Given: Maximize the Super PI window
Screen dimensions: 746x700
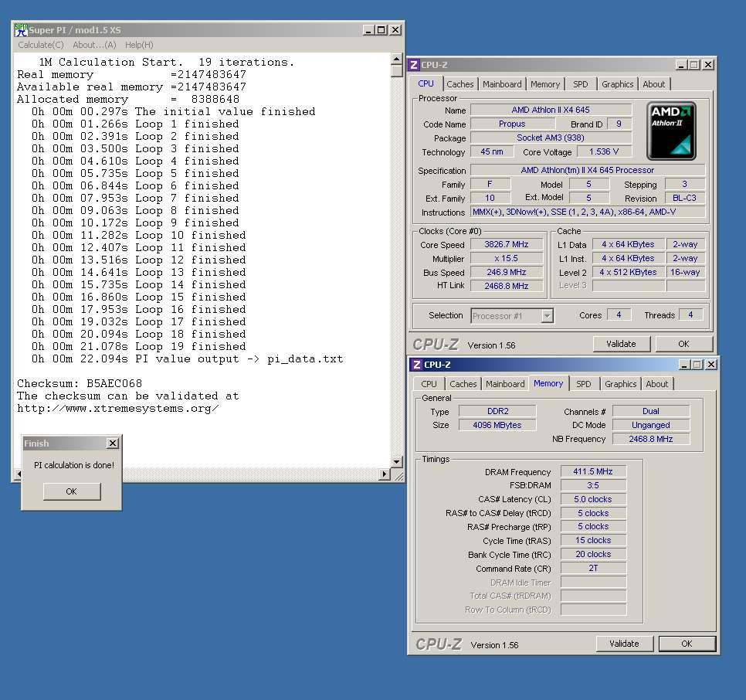Looking at the screenshot, I should point(381,30).
